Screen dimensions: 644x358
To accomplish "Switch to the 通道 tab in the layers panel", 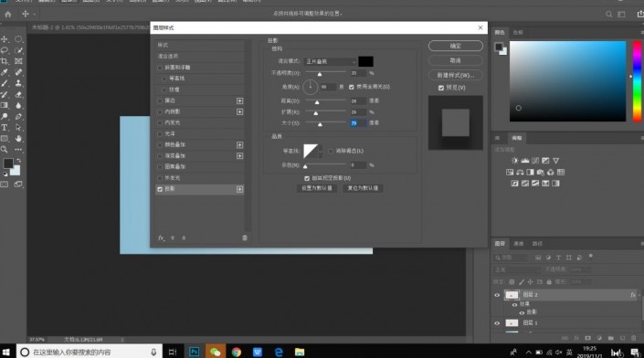I will point(518,244).
